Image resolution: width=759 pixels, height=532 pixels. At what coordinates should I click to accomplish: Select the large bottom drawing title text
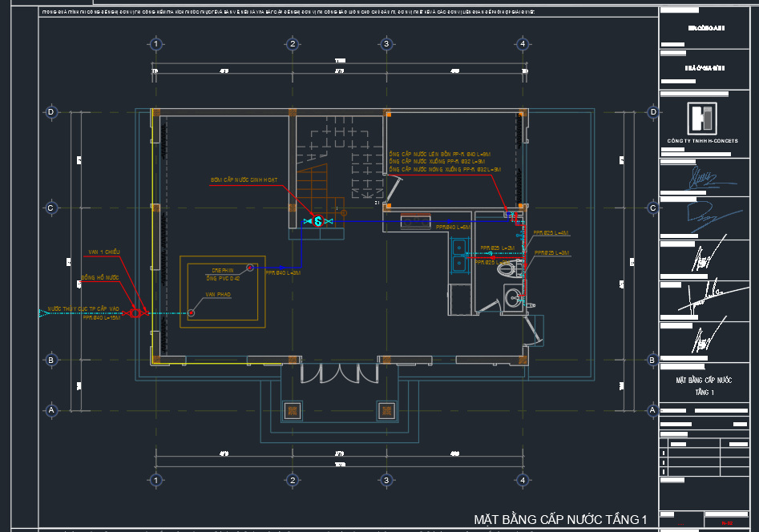coord(559,520)
